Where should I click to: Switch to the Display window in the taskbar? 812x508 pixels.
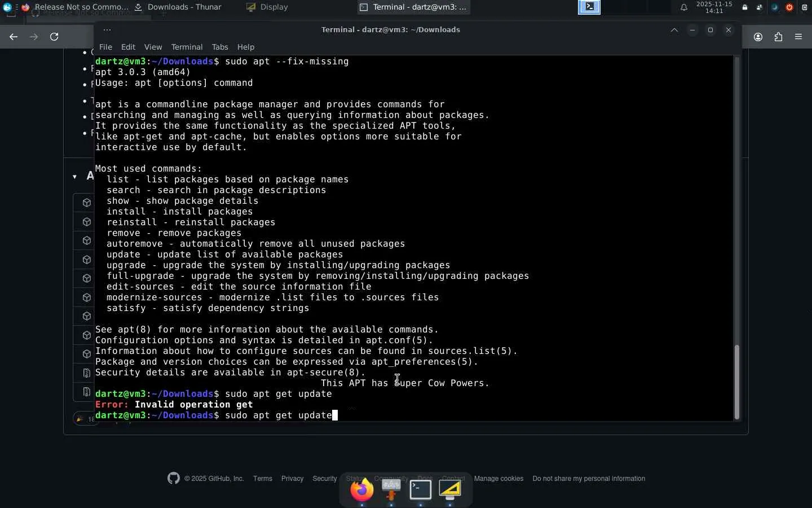pyautogui.click(x=267, y=7)
